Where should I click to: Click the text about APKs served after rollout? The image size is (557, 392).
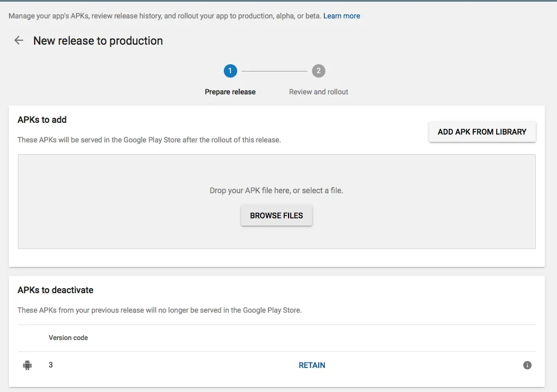pyautogui.click(x=149, y=140)
